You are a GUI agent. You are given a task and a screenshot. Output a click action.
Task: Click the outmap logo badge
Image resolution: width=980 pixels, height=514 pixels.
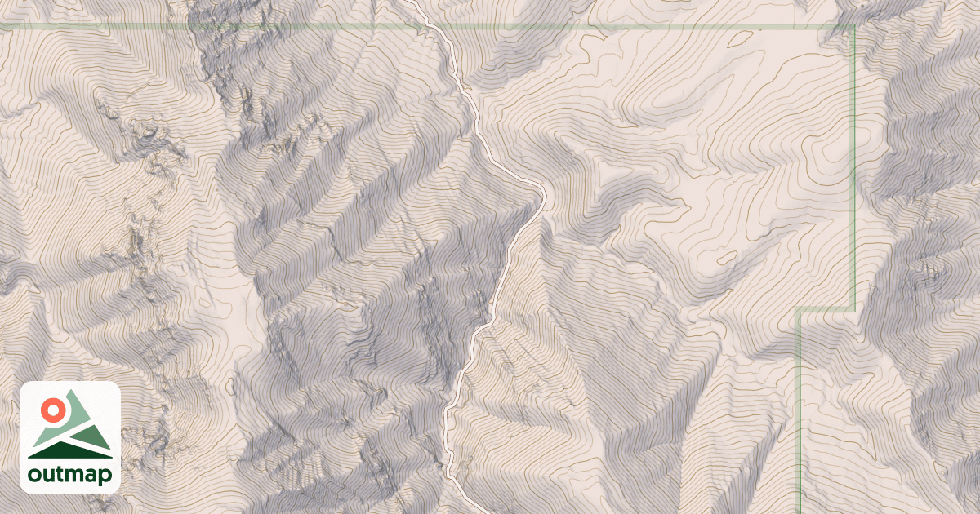70,437
